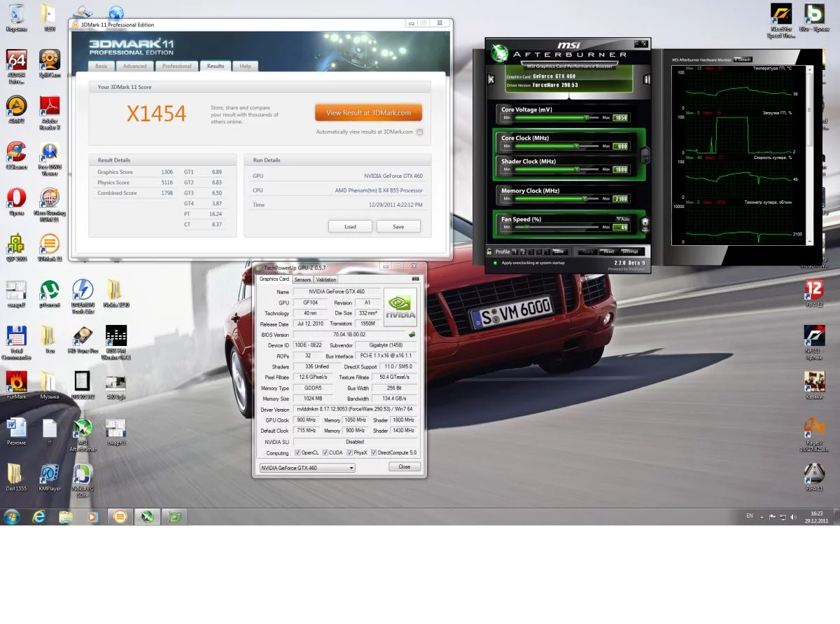The image size is (840, 624).
Task: Open the AIMP2 desktop icon
Action: click(x=16, y=109)
